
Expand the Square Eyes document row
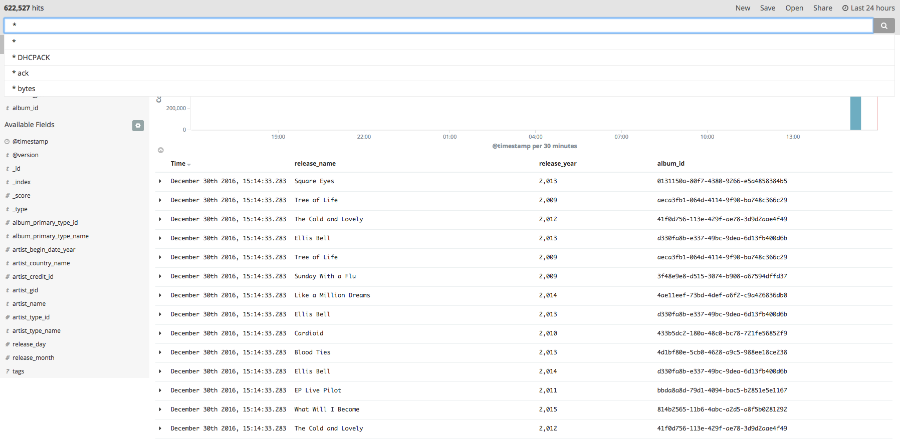(x=160, y=181)
